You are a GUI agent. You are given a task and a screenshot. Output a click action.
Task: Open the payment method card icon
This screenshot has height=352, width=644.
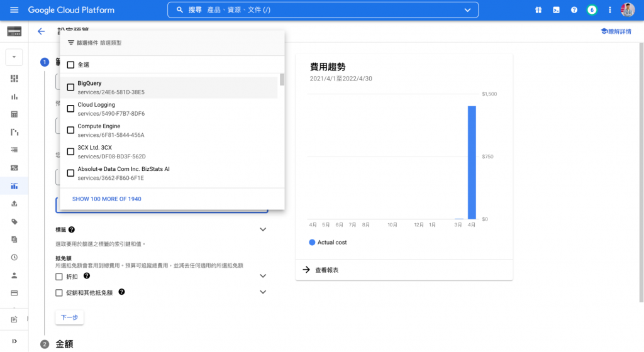pos(14,293)
